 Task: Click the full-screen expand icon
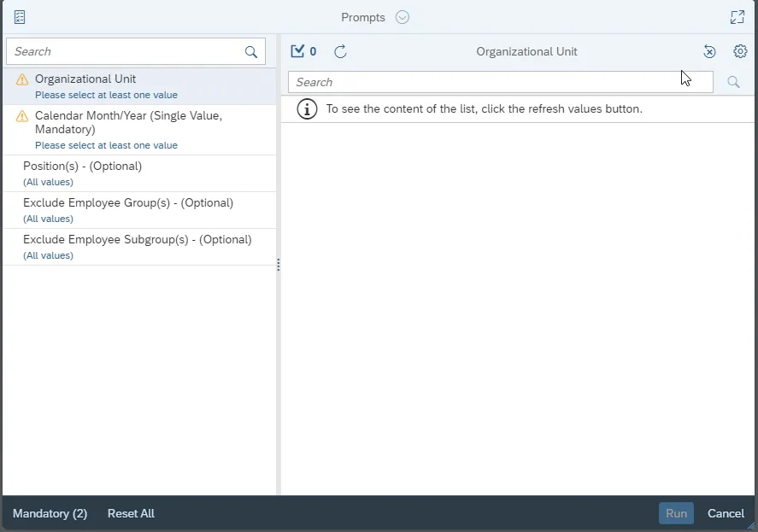[x=737, y=17]
